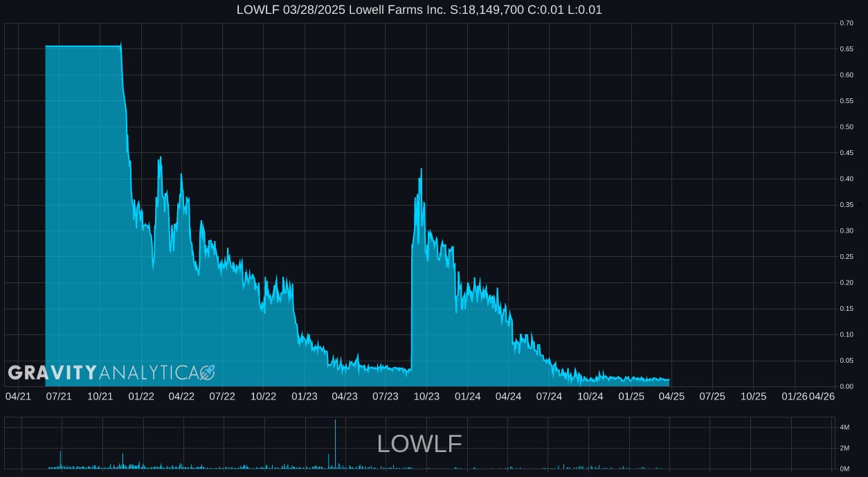Image resolution: width=868 pixels, height=477 pixels.
Task: Select the 07/21 x-axis date label
Action: (59, 396)
